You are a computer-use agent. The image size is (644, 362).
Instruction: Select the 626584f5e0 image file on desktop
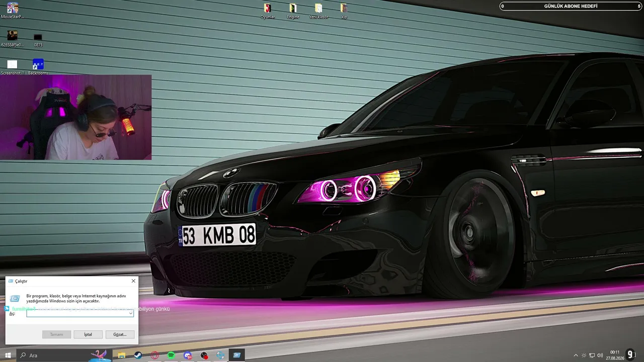tap(13, 38)
